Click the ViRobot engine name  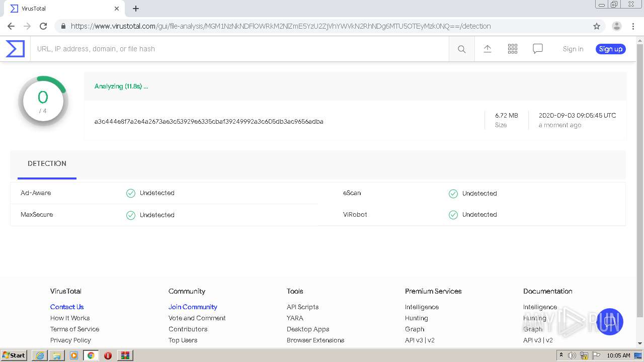355,214
